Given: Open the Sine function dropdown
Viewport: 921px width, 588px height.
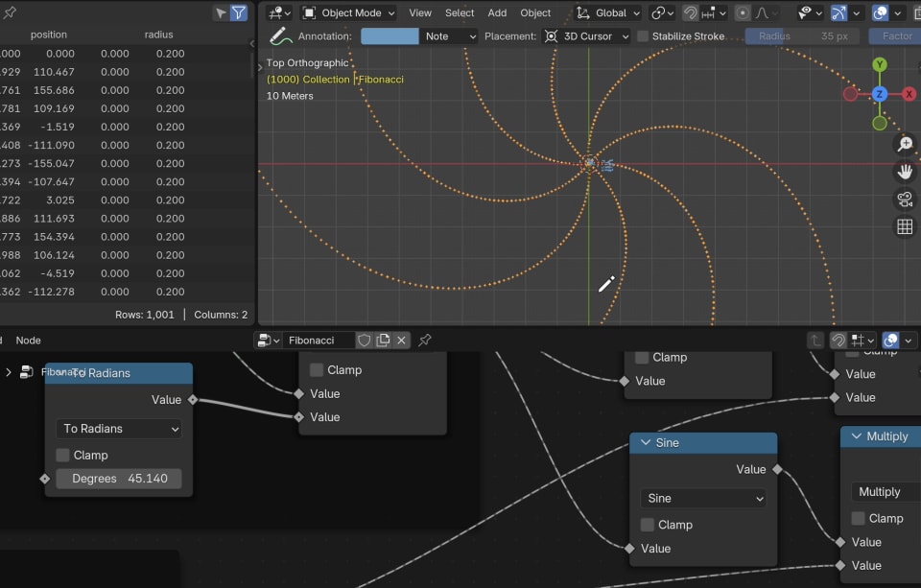Looking at the screenshot, I should [703, 499].
